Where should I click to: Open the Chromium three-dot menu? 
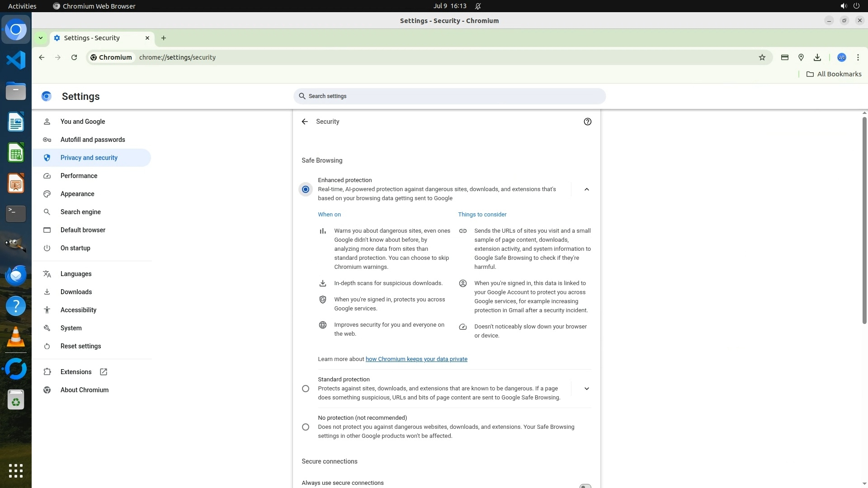coord(858,57)
